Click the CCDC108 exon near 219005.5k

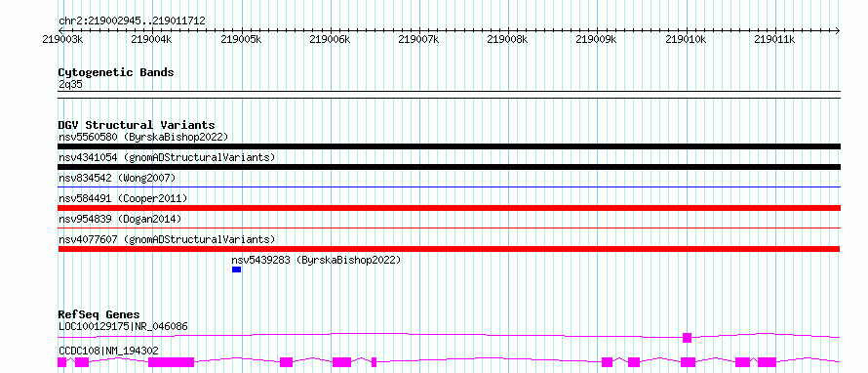coord(286,362)
